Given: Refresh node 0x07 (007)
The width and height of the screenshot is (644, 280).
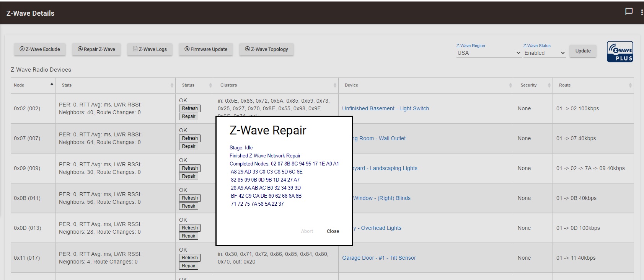Looking at the screenshot, I should 190,138.
